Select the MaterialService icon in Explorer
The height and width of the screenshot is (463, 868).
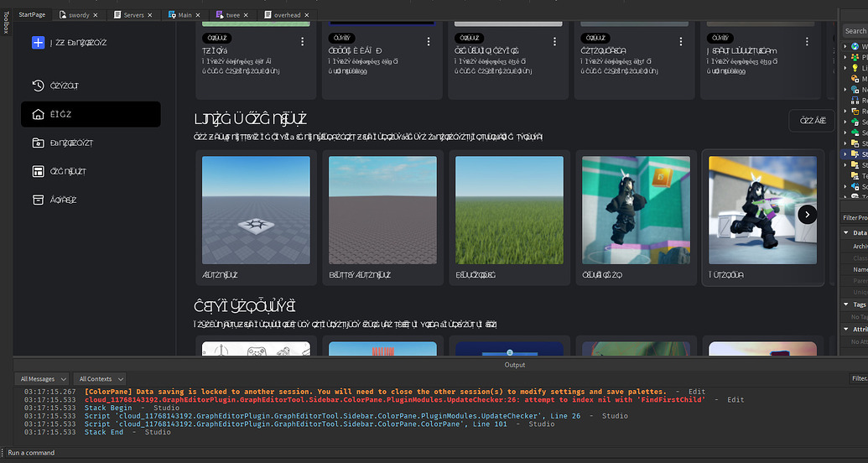(x=855, y=79)
